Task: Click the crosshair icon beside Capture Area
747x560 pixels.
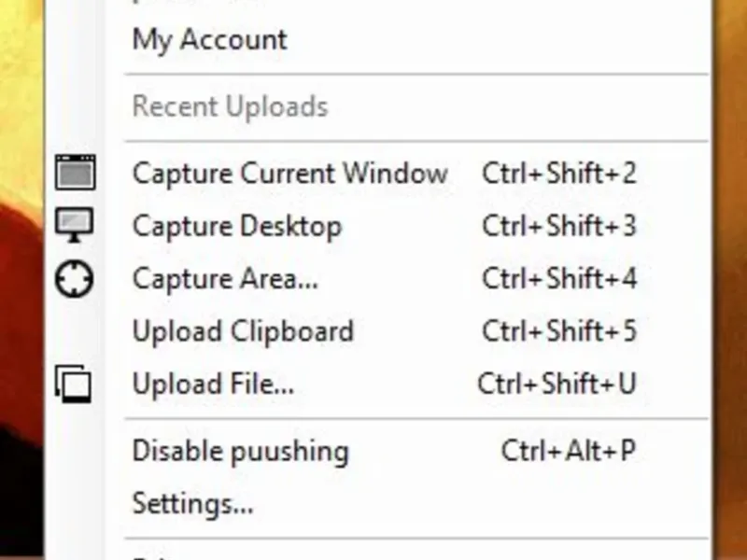Action: pos(75,279)
